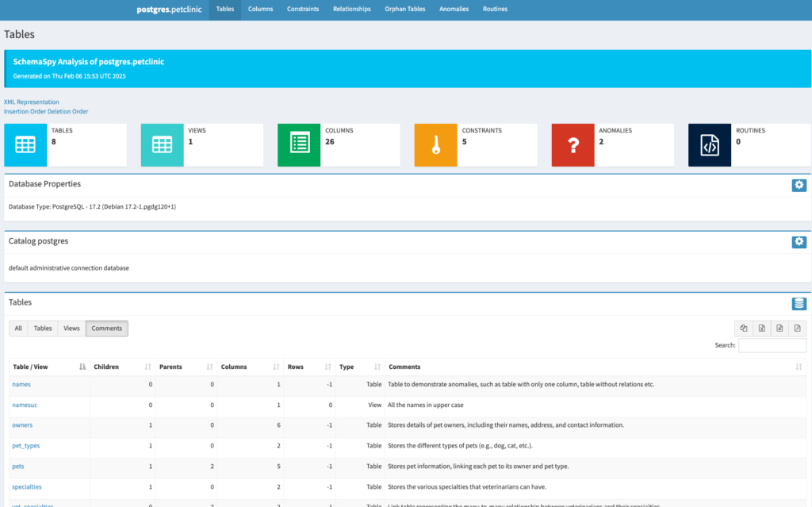Sort by the Type column

[360, 367]
